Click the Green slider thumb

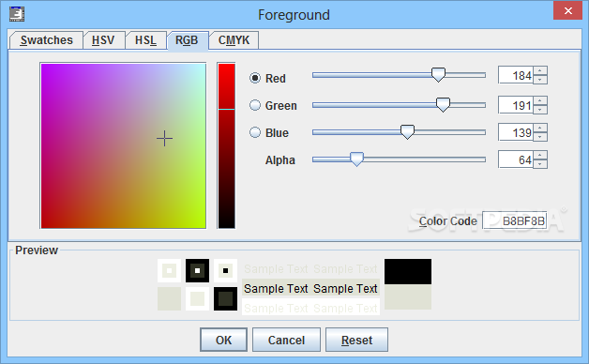[x=443, y=105]
